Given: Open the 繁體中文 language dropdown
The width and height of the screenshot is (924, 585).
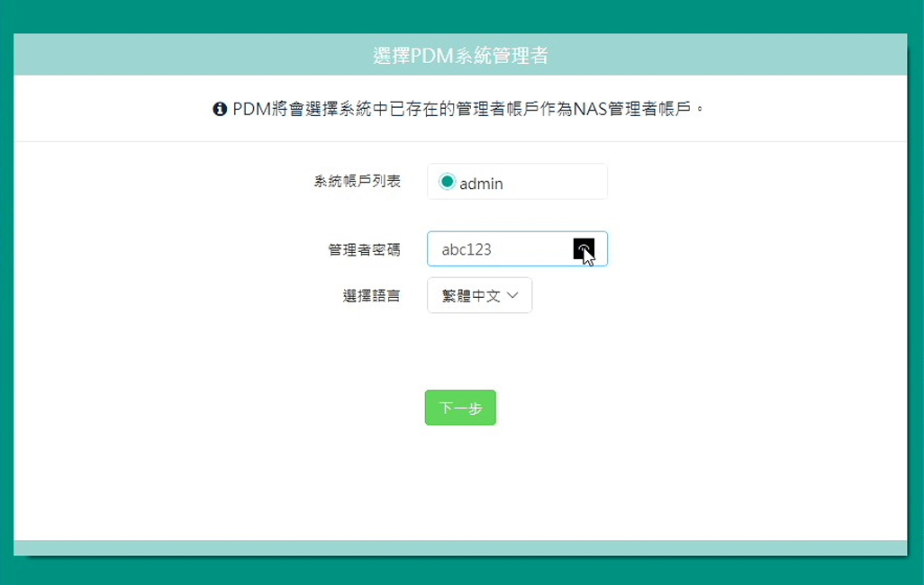Looking at the screenshot, I should tap(479, 295).
